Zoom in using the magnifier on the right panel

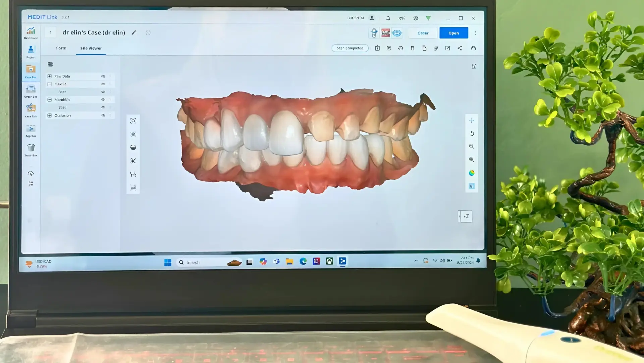click(471, 146)
